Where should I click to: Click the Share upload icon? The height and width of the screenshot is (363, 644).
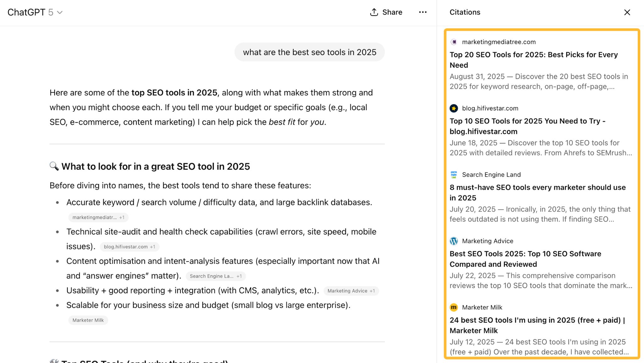point(374,12)
